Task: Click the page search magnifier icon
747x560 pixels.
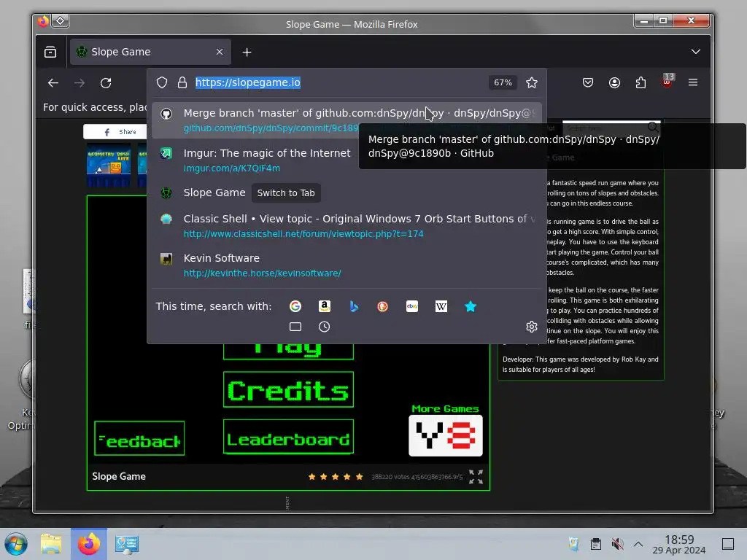Action: tap(653, 127)
